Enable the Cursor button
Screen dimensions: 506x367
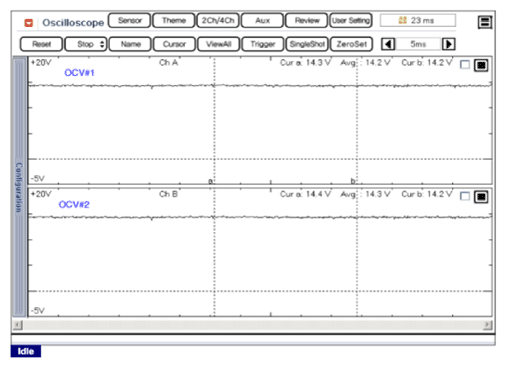[x=174, y=44]
